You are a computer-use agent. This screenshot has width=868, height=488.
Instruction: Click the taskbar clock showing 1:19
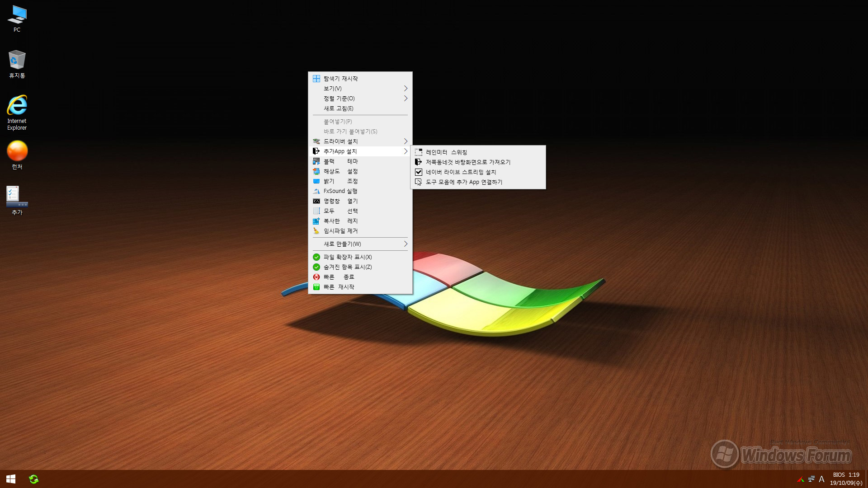coord(854,475)
